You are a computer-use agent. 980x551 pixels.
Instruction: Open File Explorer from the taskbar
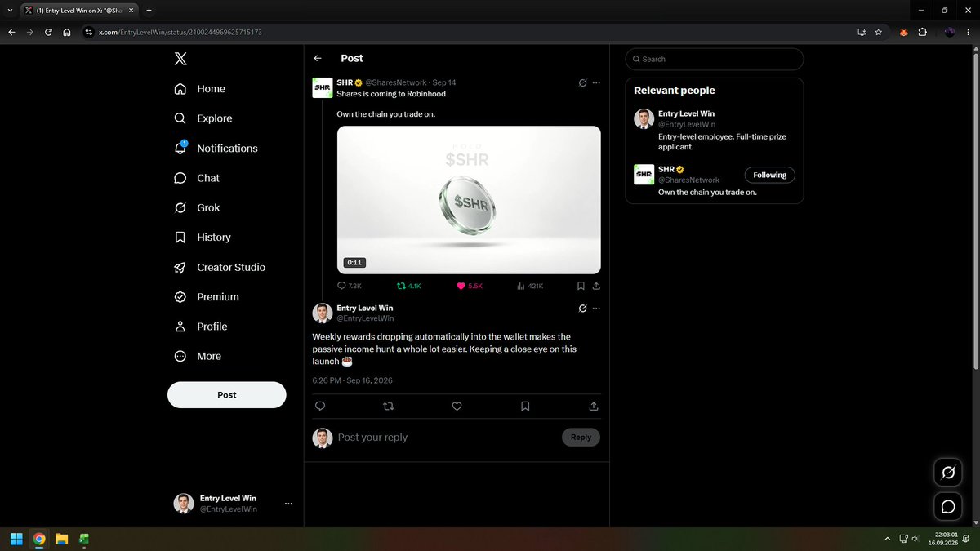pyautogui.click(x=61, y=539)
